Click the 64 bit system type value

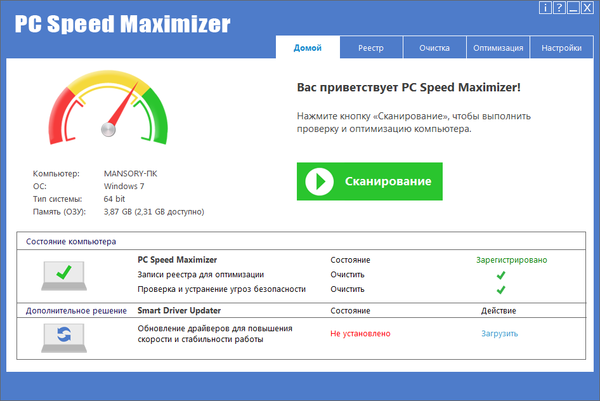114,199
